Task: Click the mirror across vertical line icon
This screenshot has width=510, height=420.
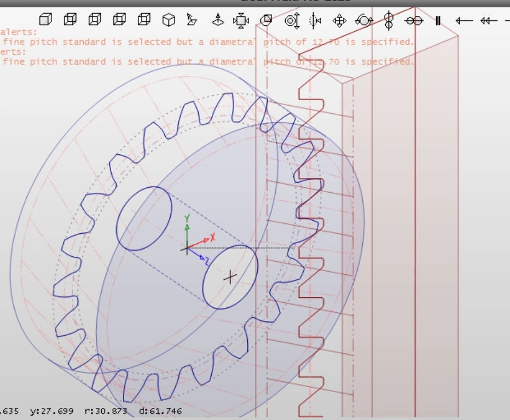Action: click(316, 21)
